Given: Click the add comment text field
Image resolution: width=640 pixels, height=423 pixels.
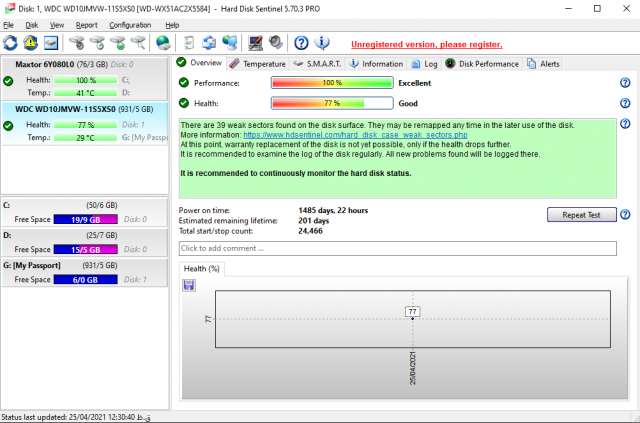Looking at the screenshot, I should 397,248.
